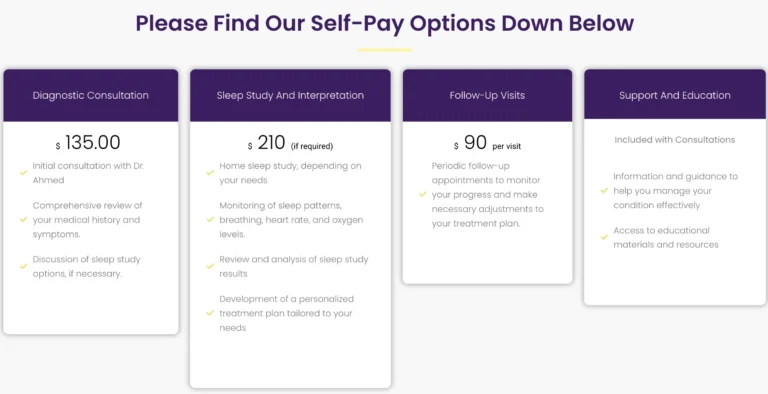Click checkmark beside Initial consultation with Dr. Ahmed
The width and height of the screenshot is (768, 394).
point(23,173)
